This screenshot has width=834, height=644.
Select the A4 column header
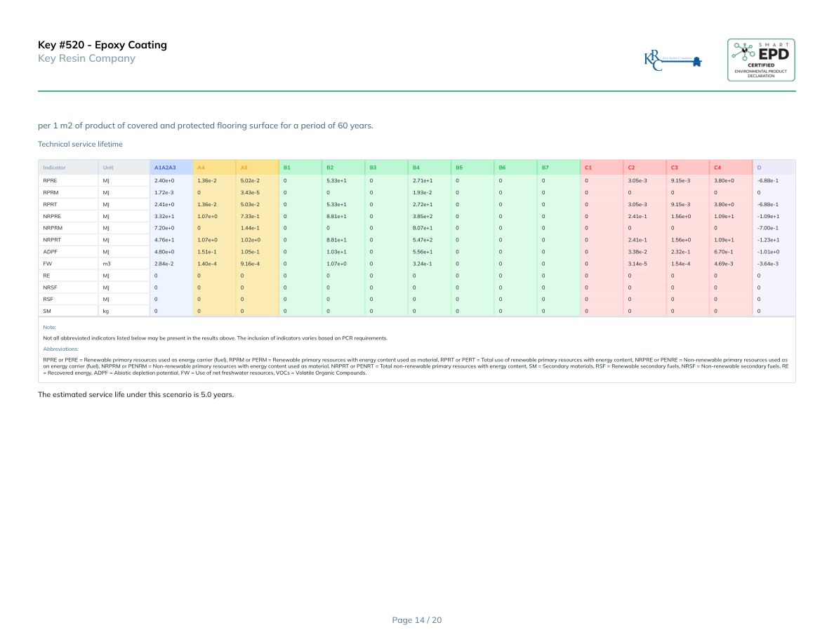[201, 168]
